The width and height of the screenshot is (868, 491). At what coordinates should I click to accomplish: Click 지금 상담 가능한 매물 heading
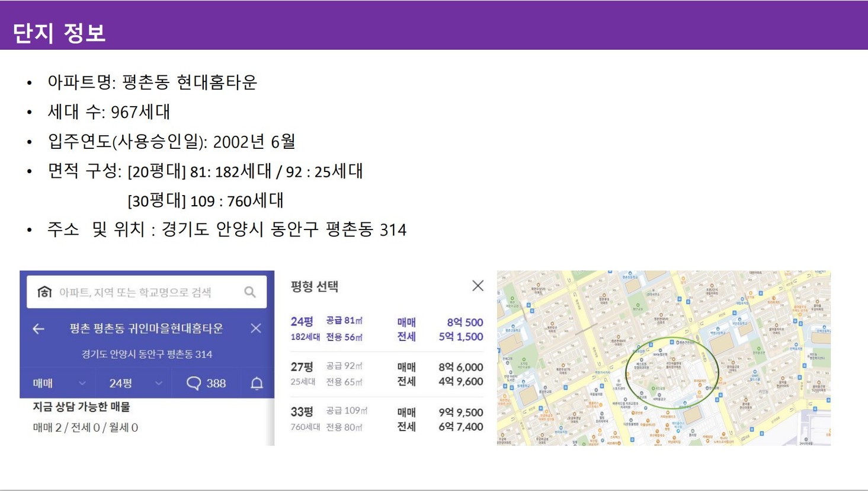coord(81,407)
